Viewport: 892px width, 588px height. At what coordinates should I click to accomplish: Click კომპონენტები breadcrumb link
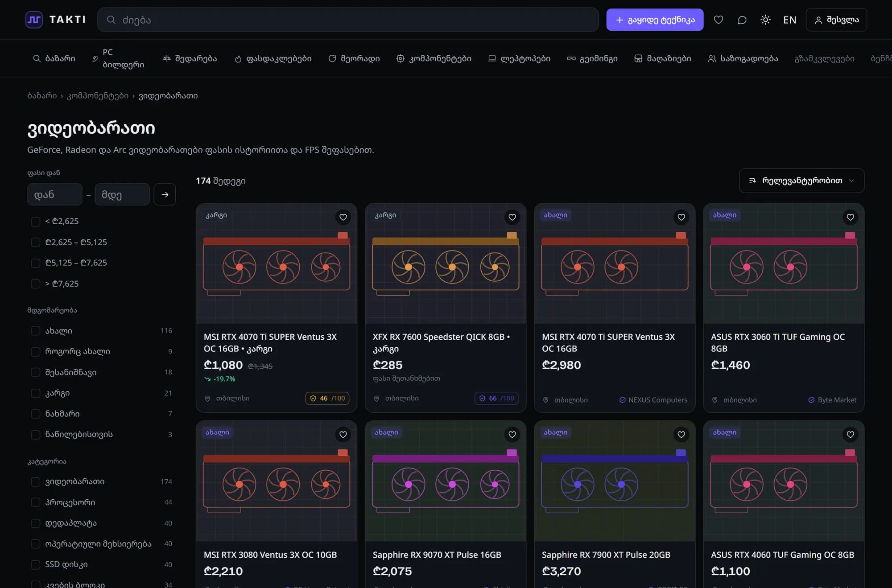coord(98,96)
